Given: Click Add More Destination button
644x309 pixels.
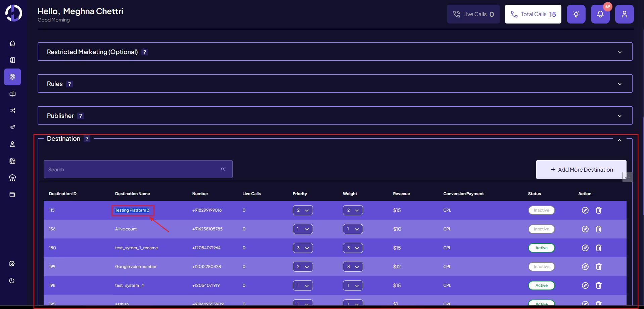Looking at the screenshot, I should pos(581,170).
